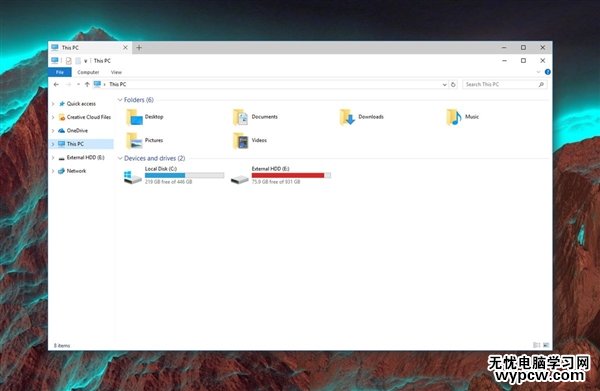Collapse the Devices and drives (2) group

click(120, 158)
